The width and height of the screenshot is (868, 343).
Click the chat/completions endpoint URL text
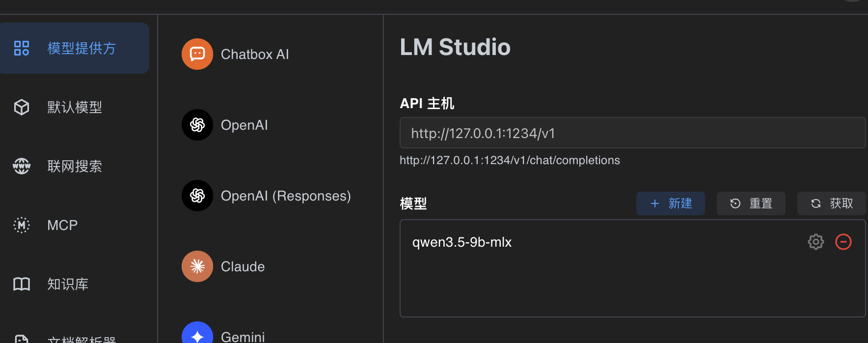[510, 160]
